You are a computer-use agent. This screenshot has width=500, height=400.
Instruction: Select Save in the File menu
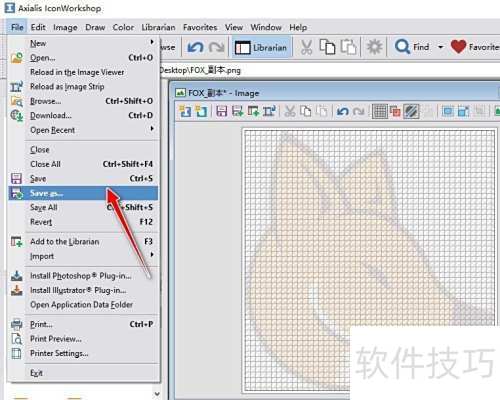(x=83, y=178)
